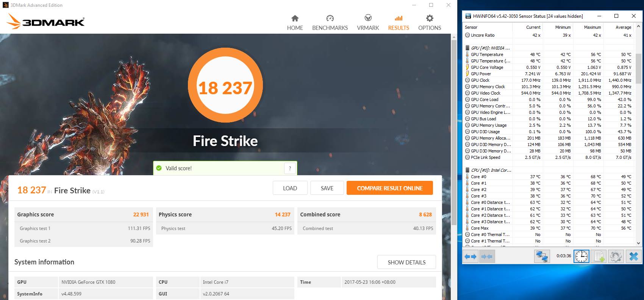The width and height of the screenshot is (644, 300).
Task: Select the GPU Power sensor row
Action: (x=549, y=74)
